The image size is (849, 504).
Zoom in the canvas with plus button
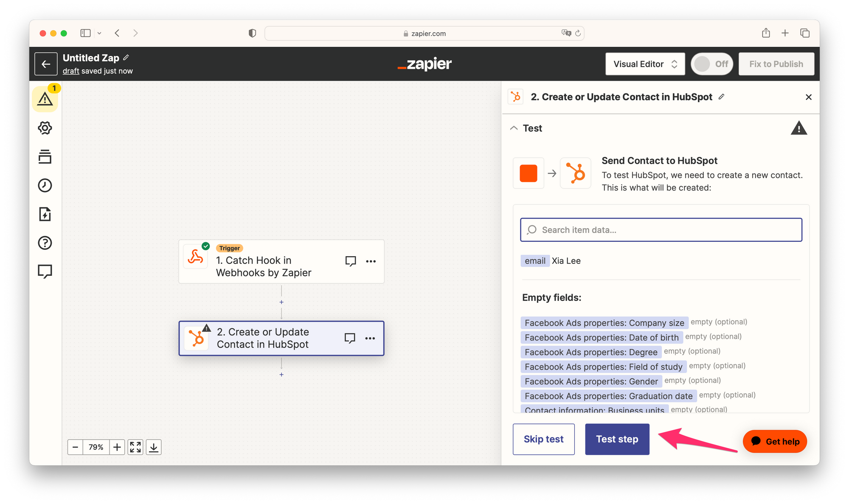pos(117,447)
